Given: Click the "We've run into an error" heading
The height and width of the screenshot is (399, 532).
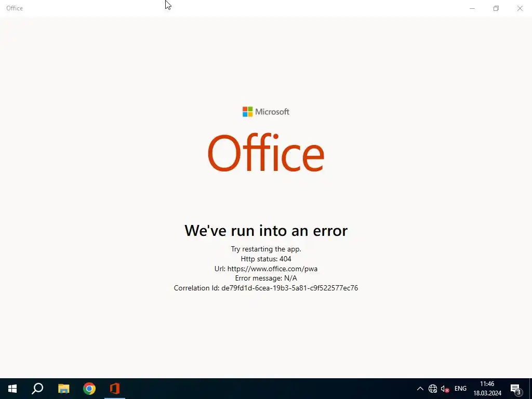Looking at the screenshot, I should [x=266, y=231].
